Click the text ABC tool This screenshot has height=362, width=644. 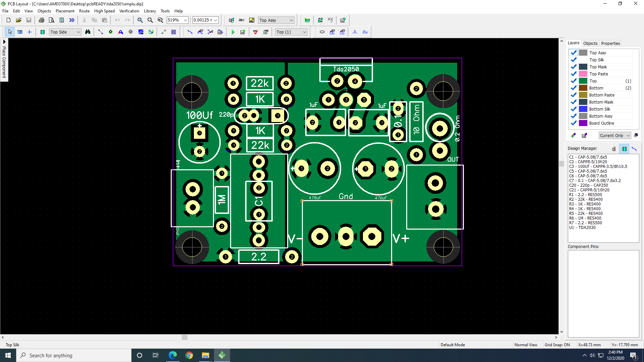241,20
